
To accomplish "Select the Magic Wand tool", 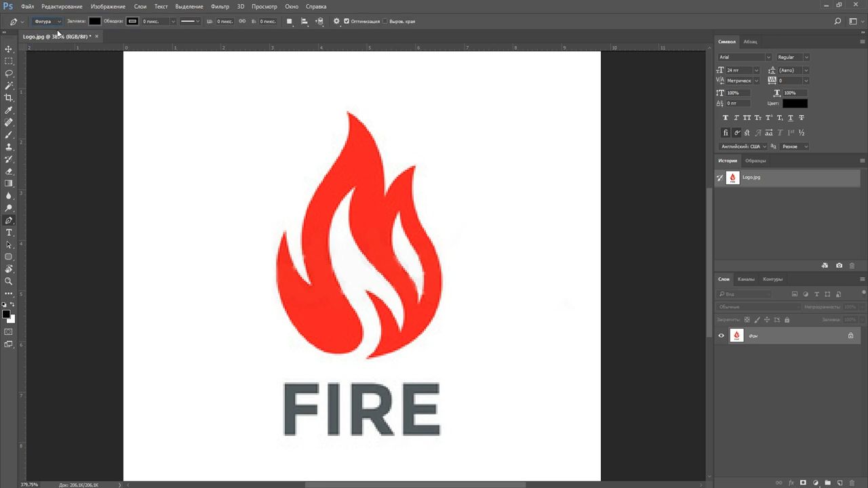I will (x=9, y=86).
